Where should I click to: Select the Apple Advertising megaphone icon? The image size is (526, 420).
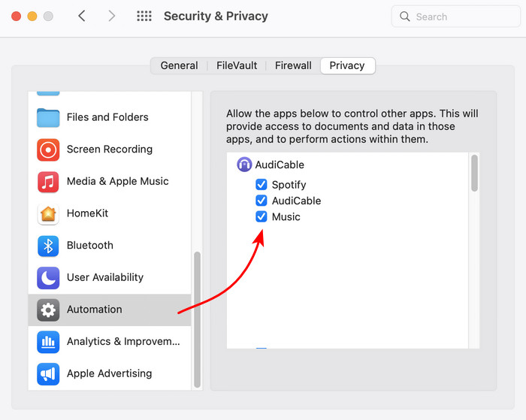point(48,373)
